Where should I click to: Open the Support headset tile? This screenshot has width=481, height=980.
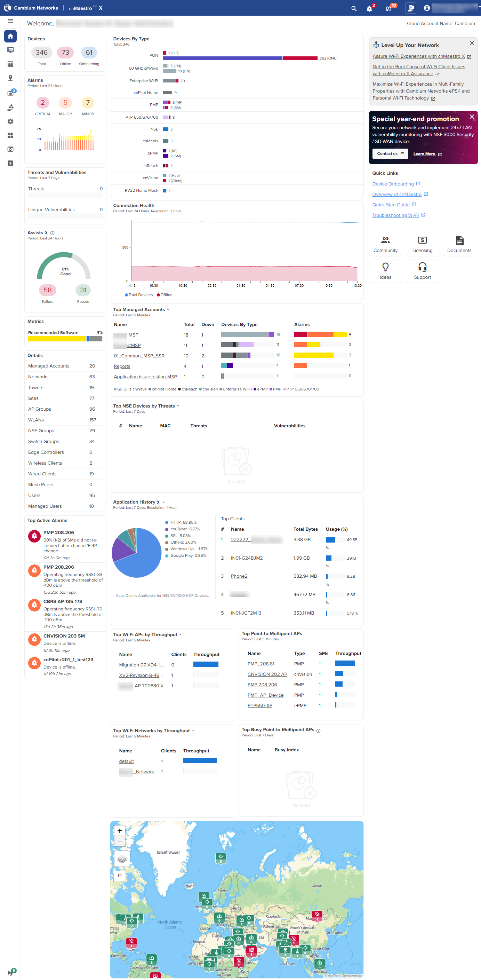tap(422, 271)
